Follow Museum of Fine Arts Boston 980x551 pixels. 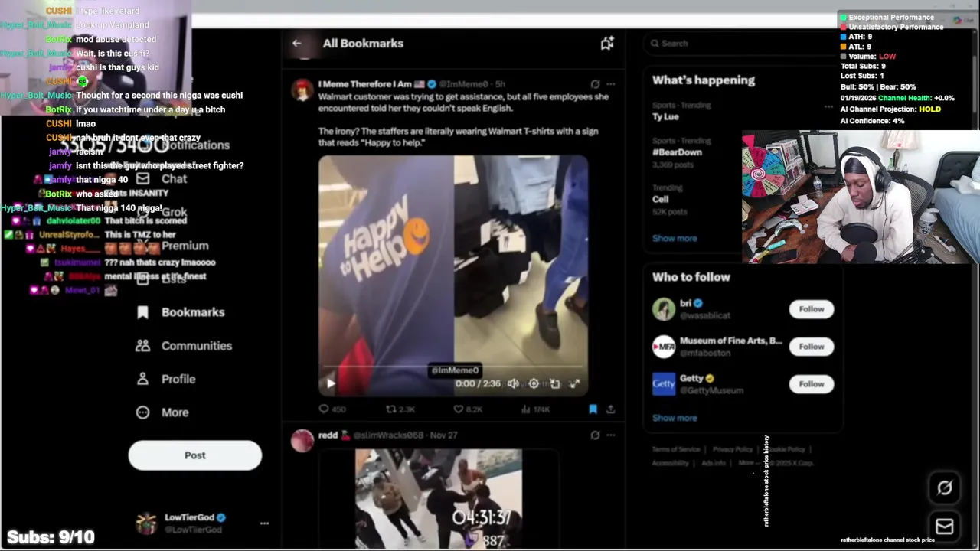812,347
